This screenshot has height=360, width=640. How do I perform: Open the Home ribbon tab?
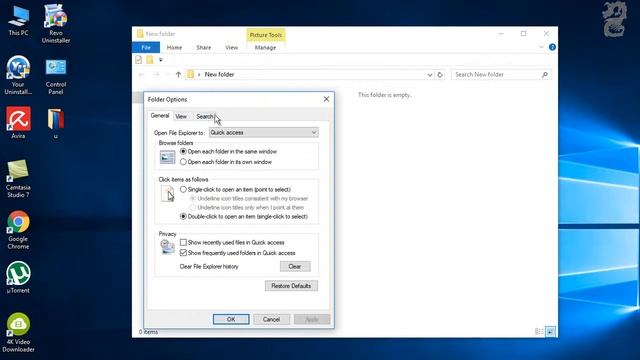tap(174, 47)
